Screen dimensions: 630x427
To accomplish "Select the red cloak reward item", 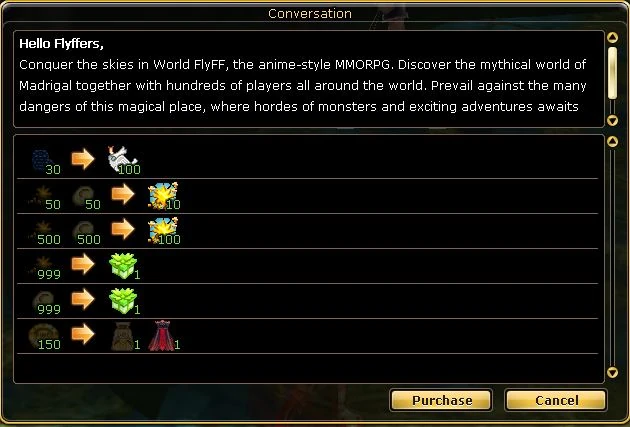I will [163, 335].
